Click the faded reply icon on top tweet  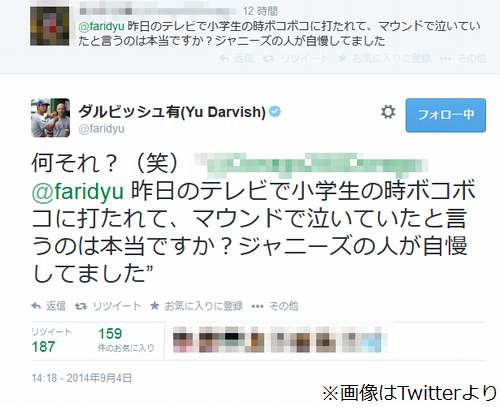tap(224, 59)
